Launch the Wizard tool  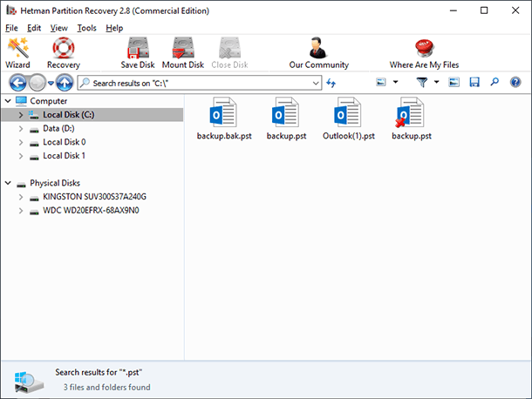(18, 53)
